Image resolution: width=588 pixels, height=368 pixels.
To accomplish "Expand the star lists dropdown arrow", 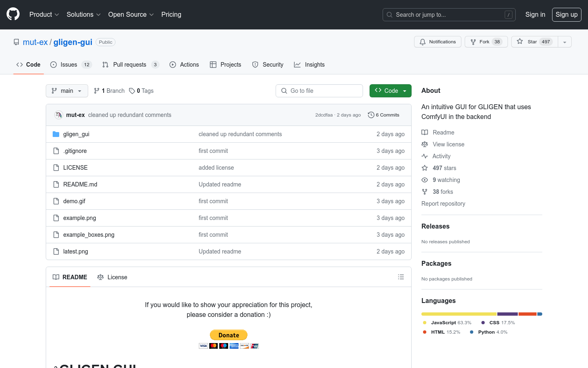I will pos(565,42).
